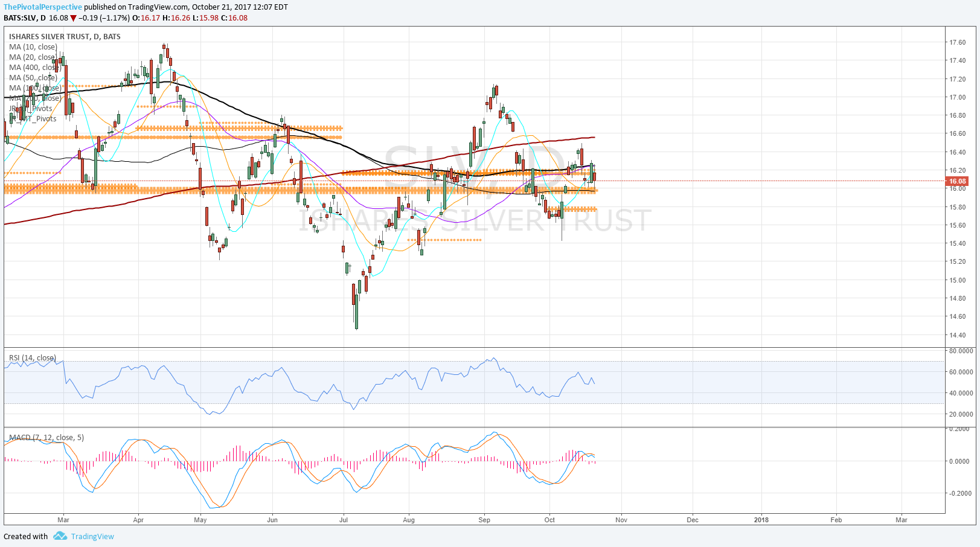The image size is (980, 547).
Task: Click the Jun time axis label
Action: point(272,520)
